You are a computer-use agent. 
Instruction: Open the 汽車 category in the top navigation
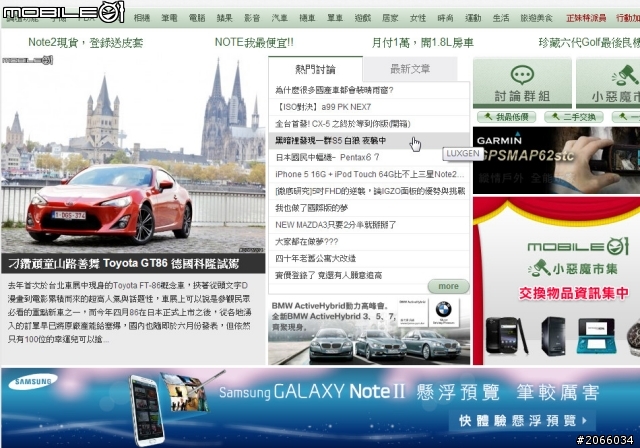[280, 18]
